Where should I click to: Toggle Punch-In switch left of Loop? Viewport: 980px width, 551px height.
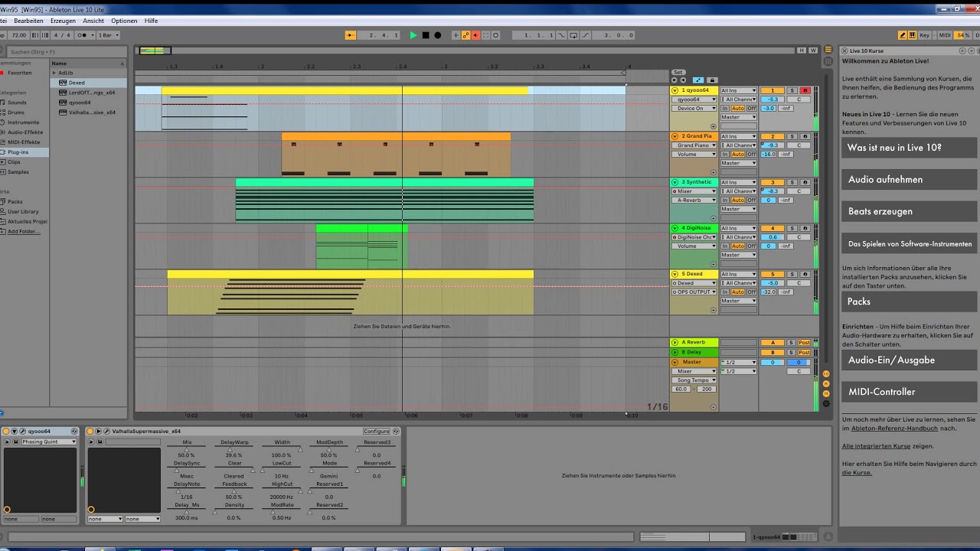point(562,35)
